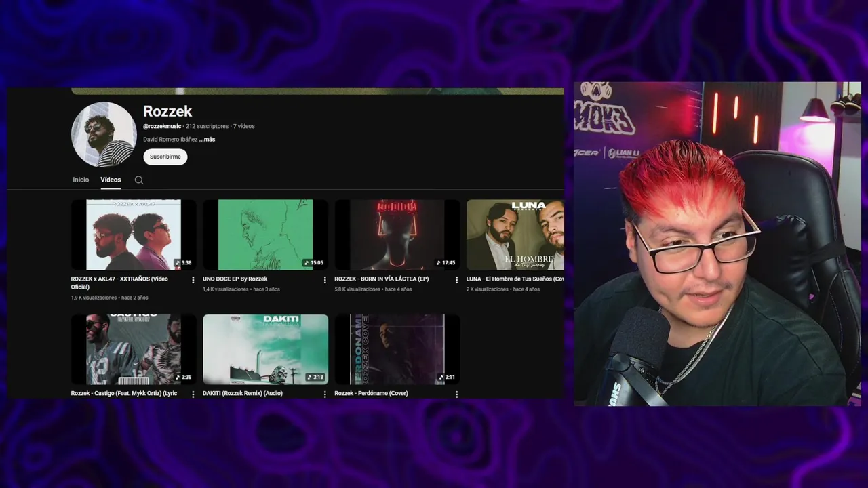The height and width of the screenshot is (488, 868).
Task: Click the channel name 'Rozzek' heading
Action: pos(167,111)
